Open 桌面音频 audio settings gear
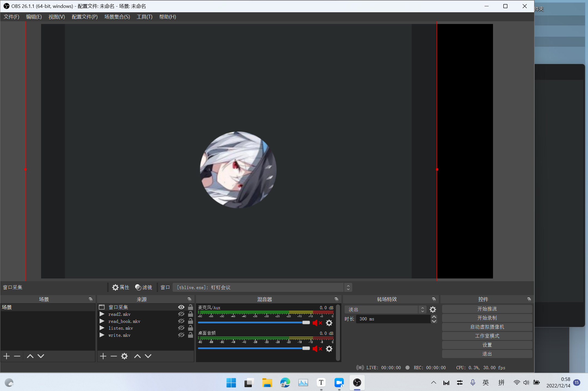Screen dimensions: 588x391 (x=329, y=349)
